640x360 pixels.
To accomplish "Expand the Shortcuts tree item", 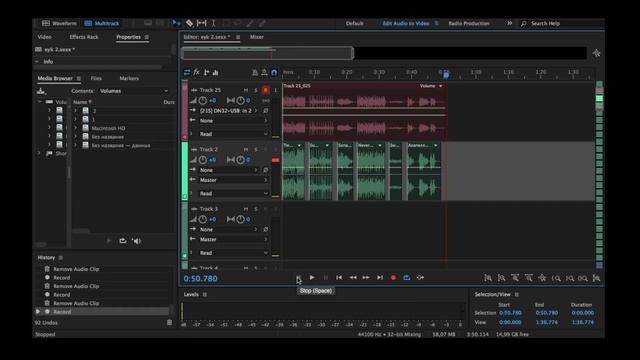I will point(40,153).
